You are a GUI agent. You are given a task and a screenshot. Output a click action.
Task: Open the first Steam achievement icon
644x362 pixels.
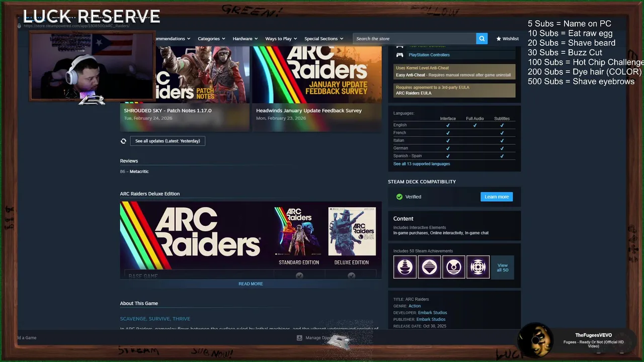tap(405, 267)
